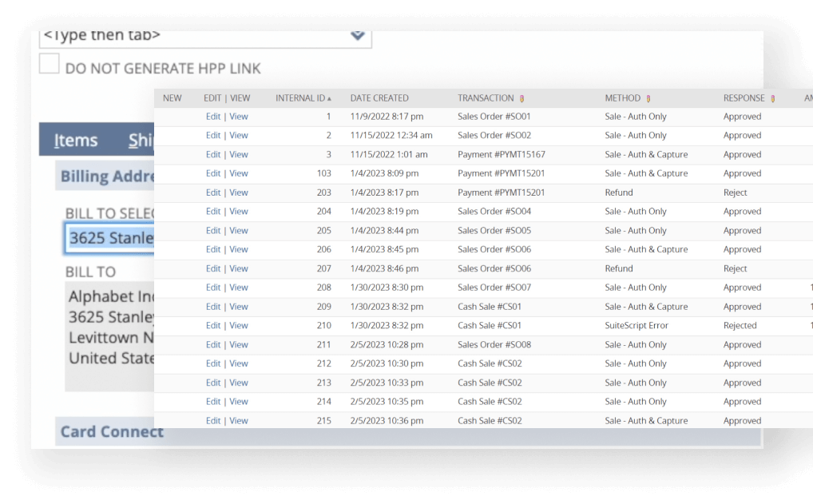Click View for Payment #PYMT15167 row
Viewport: 813px width, 504px height.
(x=239, y=155)
